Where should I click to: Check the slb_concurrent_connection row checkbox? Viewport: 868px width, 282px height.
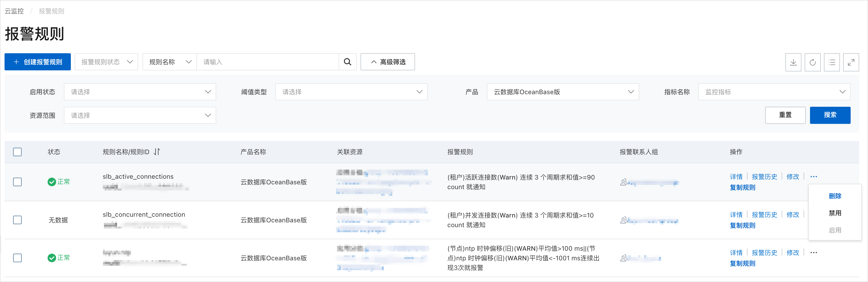point(18,220)
